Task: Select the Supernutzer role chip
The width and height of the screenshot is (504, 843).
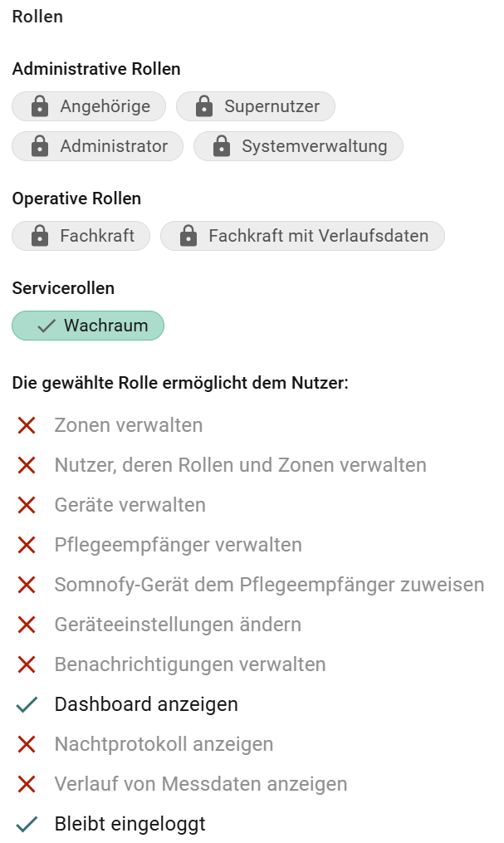Action: (x=256, y=106)
